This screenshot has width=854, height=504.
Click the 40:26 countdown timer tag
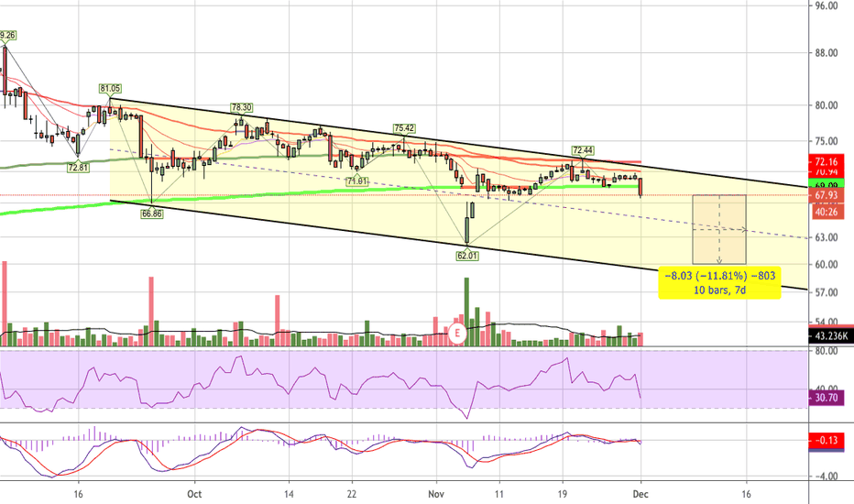(x=827, y=212)
